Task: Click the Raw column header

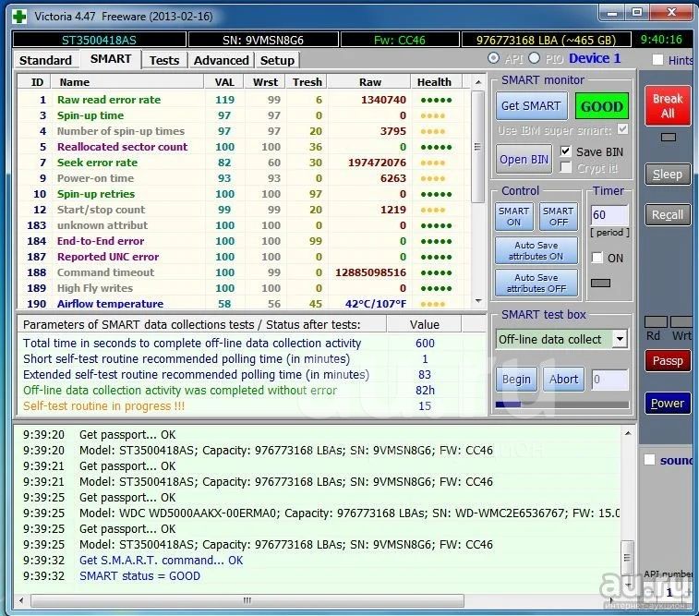Action: point(369,82)
